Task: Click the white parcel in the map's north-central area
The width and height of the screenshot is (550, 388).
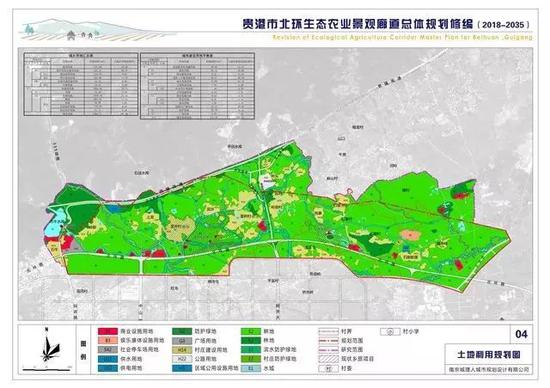Action: (x=269, y=182)
